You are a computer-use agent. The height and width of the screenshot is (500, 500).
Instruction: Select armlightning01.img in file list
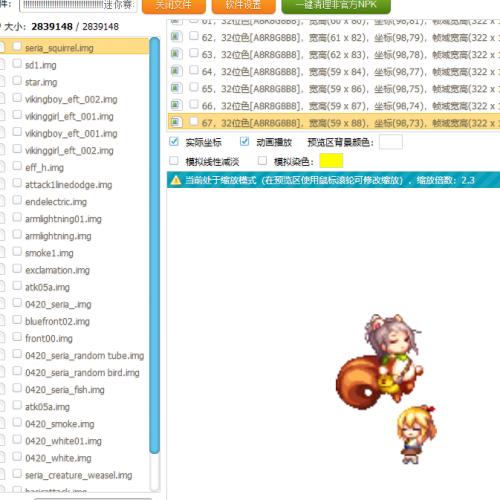[x=63, y=219]
